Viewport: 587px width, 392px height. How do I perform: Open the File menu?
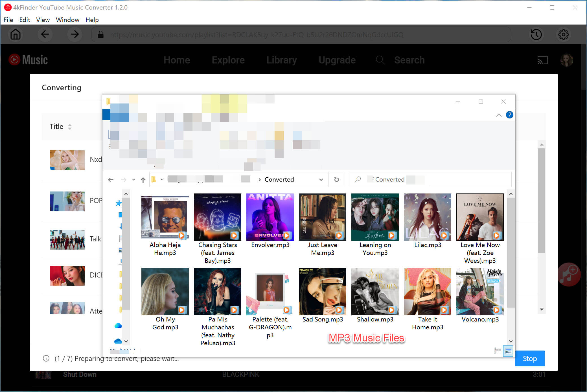coord(8,20)
